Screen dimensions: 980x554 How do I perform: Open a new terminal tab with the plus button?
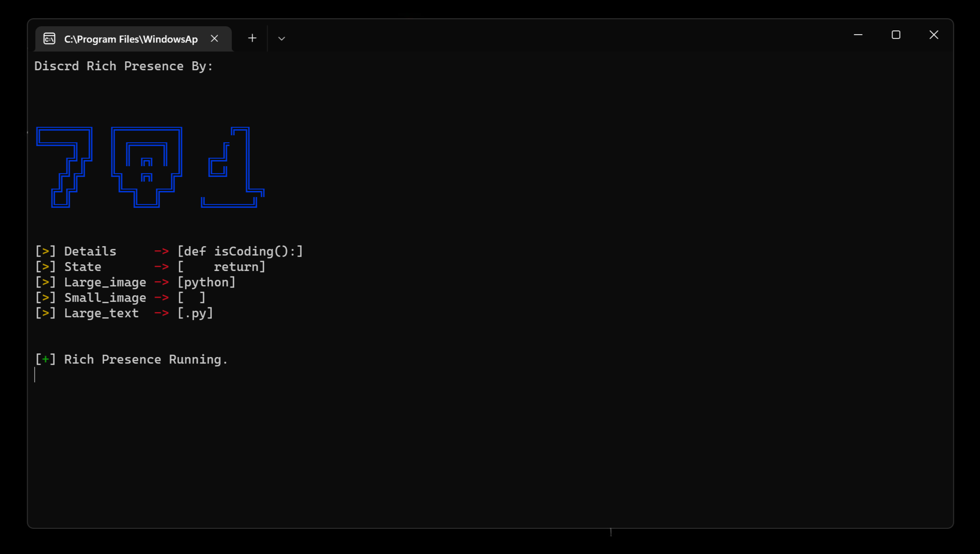pos(252,38)
